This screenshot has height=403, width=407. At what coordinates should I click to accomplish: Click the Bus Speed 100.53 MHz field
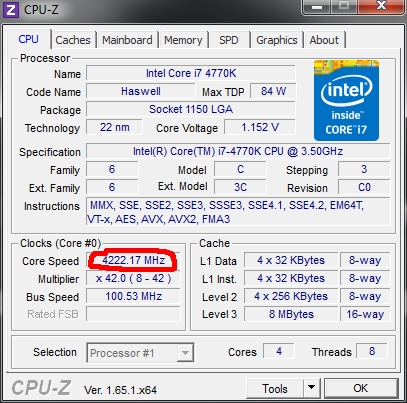[x=133, y=296]
